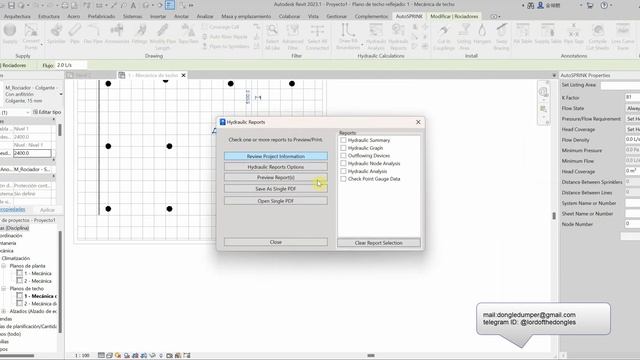Open the Complementos ribbon tab
This screenshot has height=360, width=640.
[x=371, y=16]
